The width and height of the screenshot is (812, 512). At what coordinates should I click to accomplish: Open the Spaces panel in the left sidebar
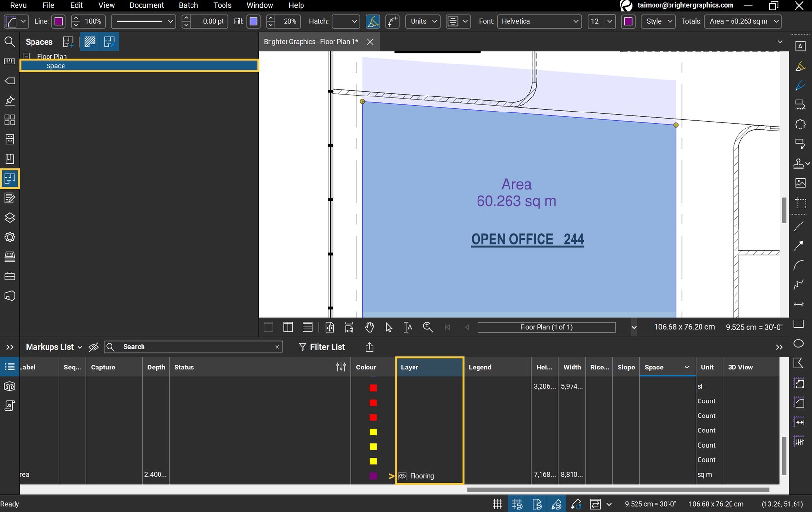(10, 178)
